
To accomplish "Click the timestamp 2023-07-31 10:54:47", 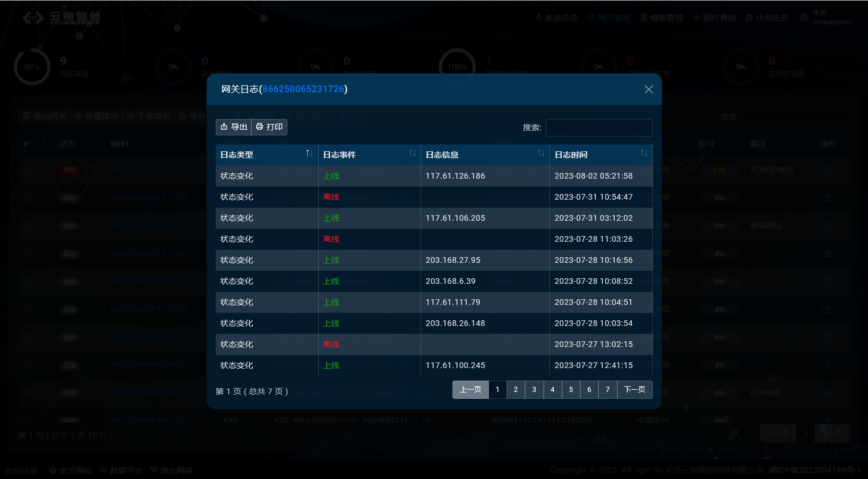I will tap(594, 197).
